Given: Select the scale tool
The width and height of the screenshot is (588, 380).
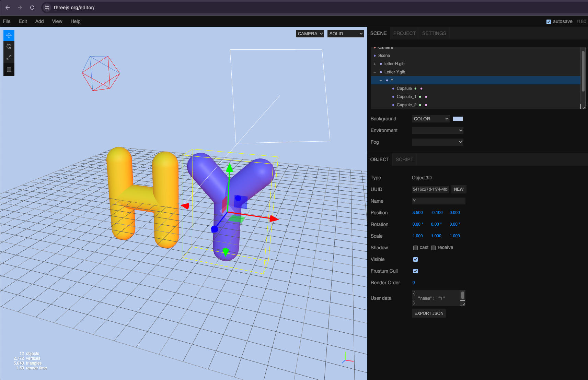Looking at the screenshot, I should point(9,57).
